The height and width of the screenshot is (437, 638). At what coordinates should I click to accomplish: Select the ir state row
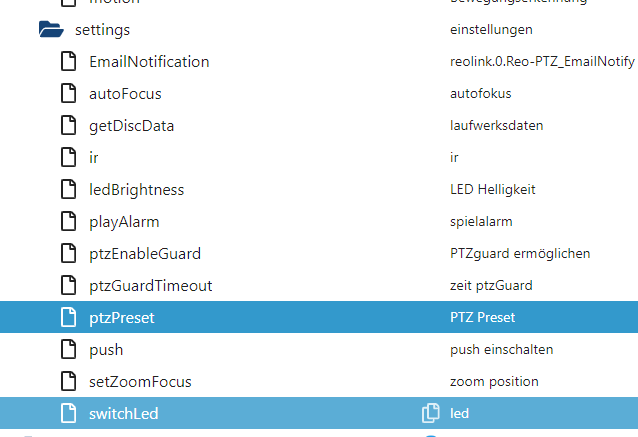(319, 157)
